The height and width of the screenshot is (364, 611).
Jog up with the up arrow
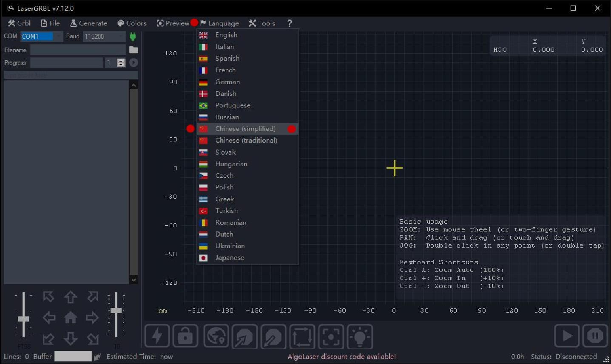click(71, 297)
